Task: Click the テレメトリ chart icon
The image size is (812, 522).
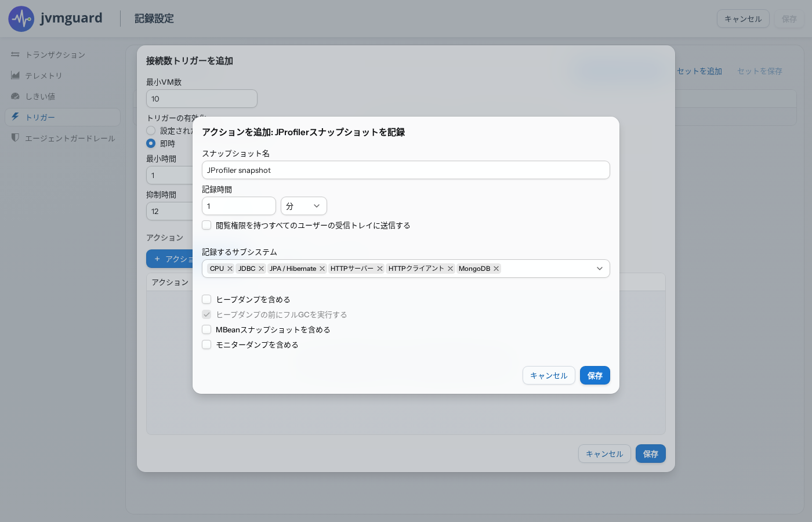Action: click(15, 75)
